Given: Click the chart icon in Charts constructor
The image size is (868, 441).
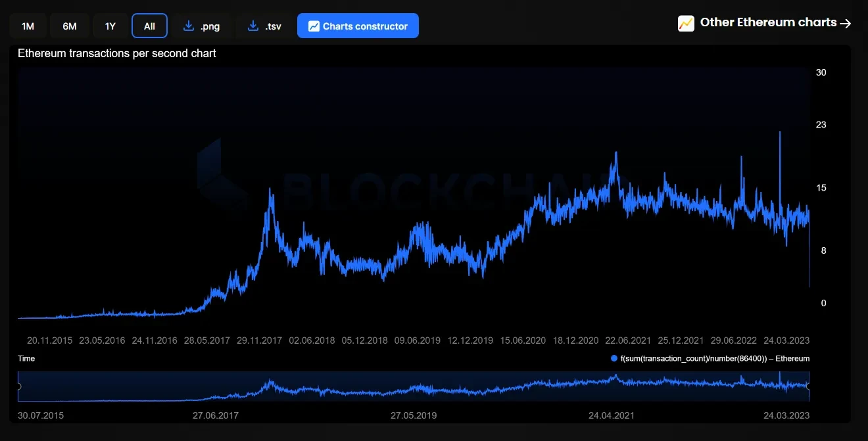Looking at the screenshot, I should 314,26.
